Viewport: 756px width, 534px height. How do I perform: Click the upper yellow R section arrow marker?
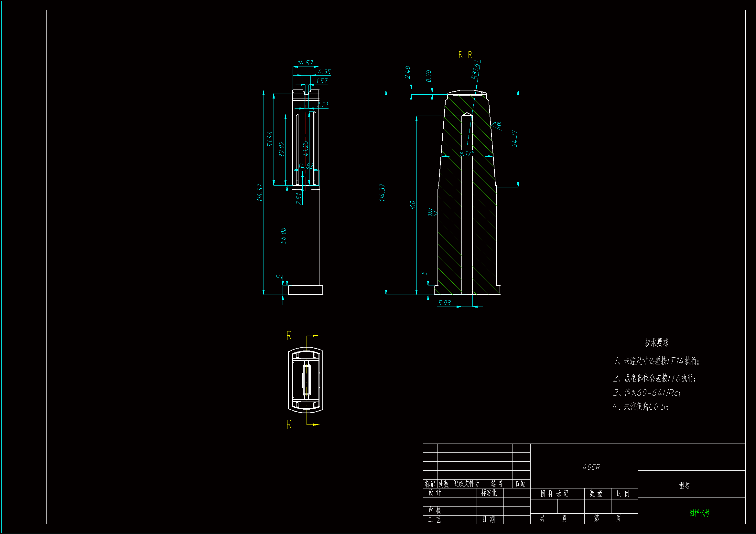pyautogui.click(x=289, y=336)
